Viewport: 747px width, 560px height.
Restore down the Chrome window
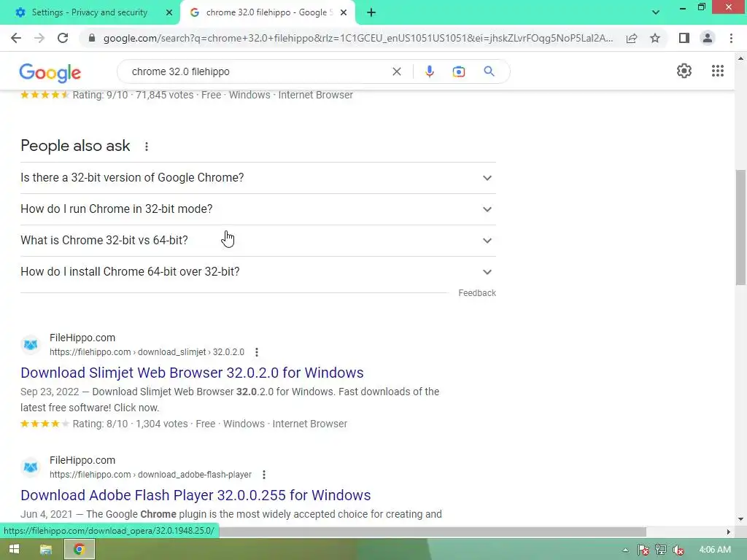(701, 7)
